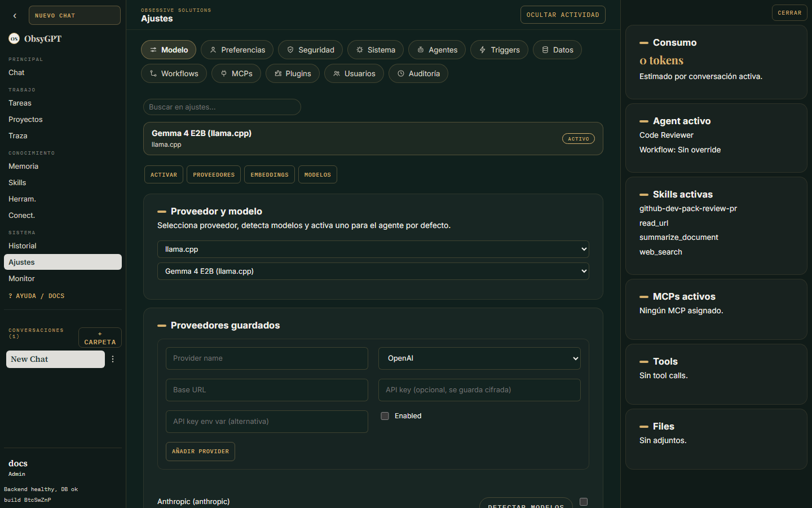This screenshot has height=508, width=812.
Task: Go to the Agentes tab
Action: pos(437,50)
